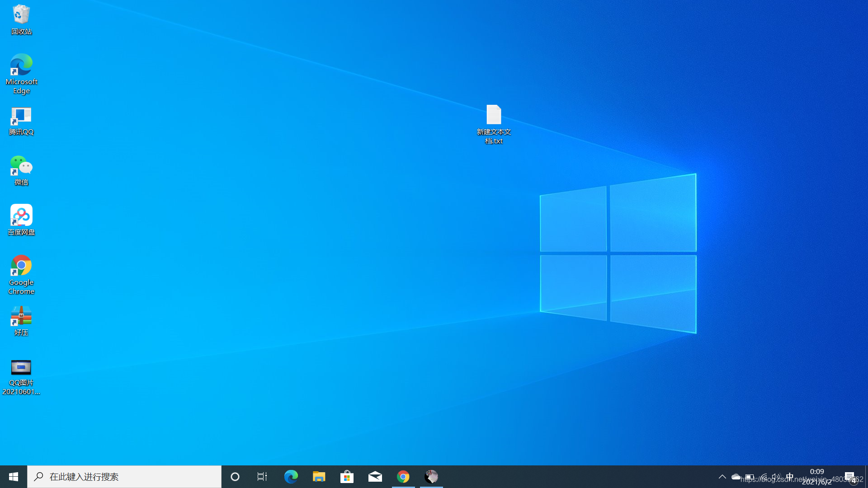Select the 腾讯QQ desktop shortcut
This screenshot has width=868, height=488.
click(21, 122)
